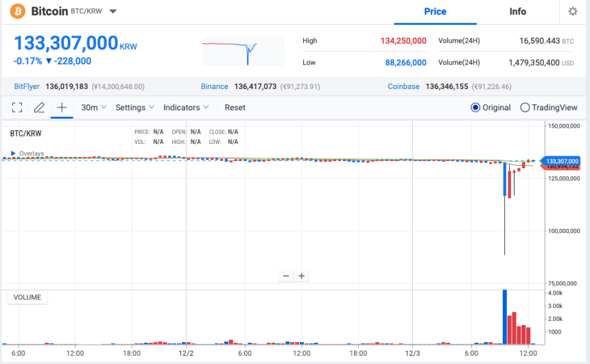590x364 pixels.
Task: Click the Reset chart button
Action: (x=235, y=108)
